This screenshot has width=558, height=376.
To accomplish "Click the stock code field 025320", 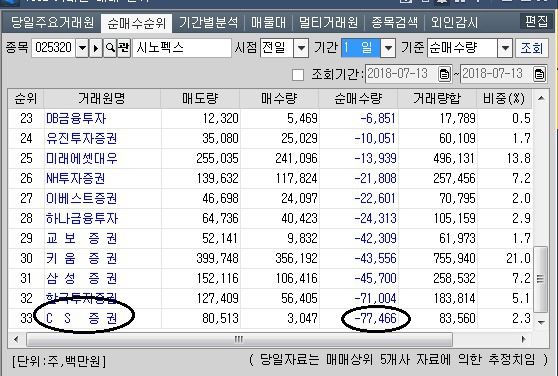I will pyautogui.click(x=53, y=47).
